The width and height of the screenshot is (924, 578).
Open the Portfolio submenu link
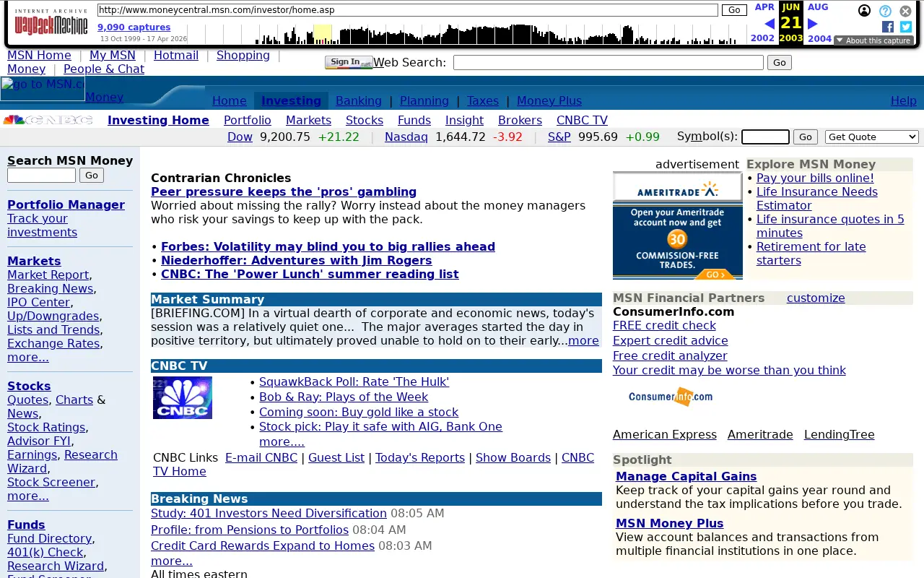248,120
